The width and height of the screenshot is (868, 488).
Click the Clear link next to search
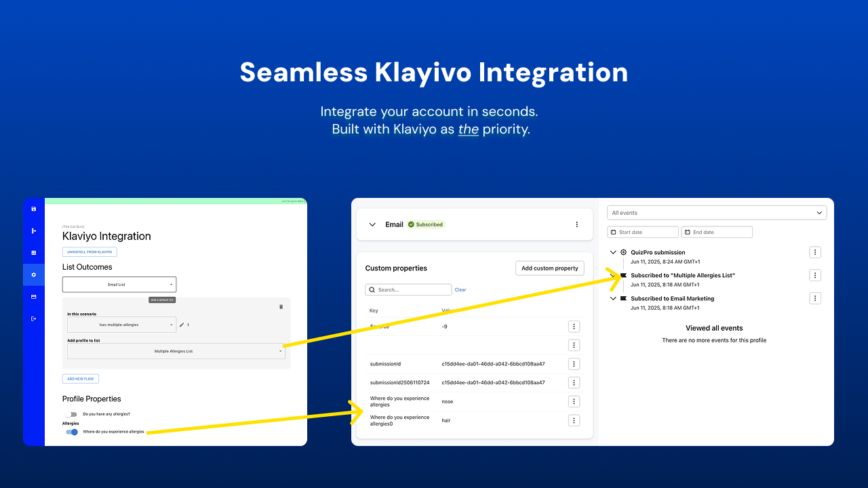tap(460, 289)
